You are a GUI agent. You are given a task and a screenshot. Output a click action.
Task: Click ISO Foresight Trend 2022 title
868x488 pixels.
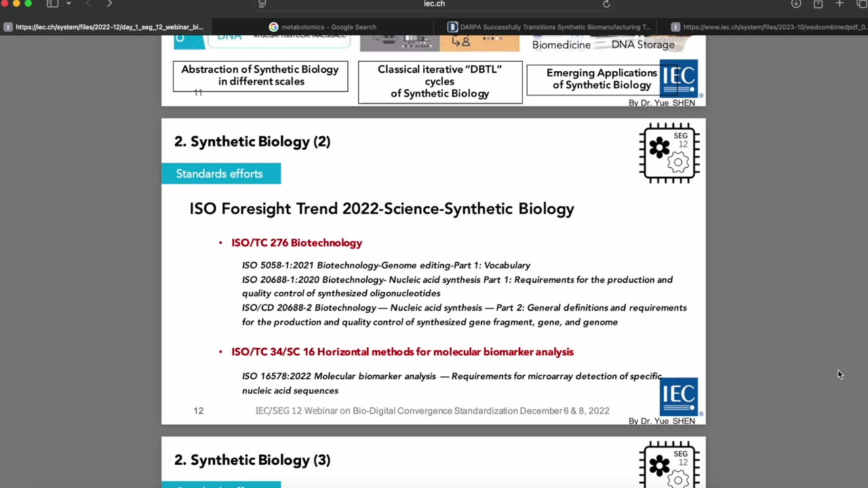click(x=382, y=209)
